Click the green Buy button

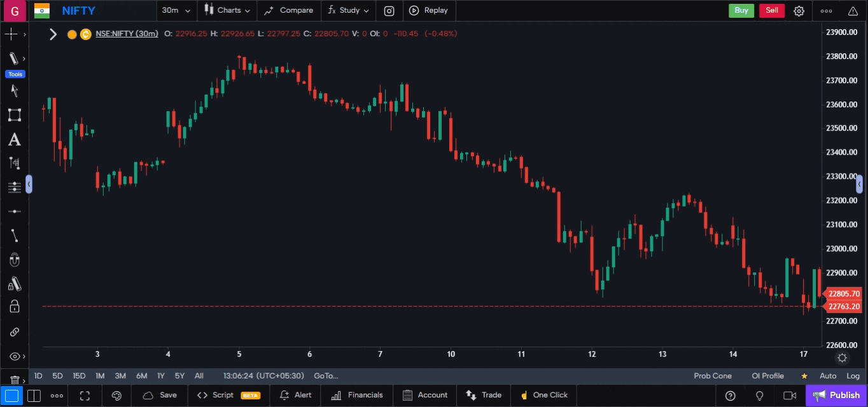(741, 10)
